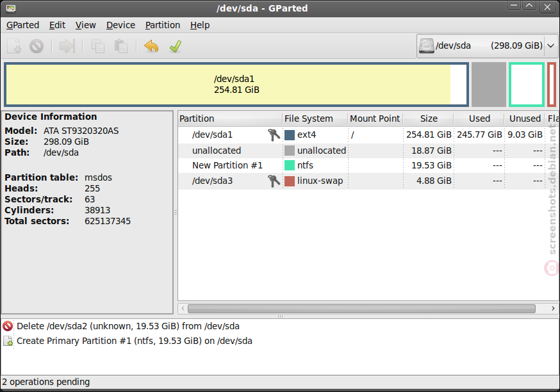Apply all operations with green checkmark

176,46
